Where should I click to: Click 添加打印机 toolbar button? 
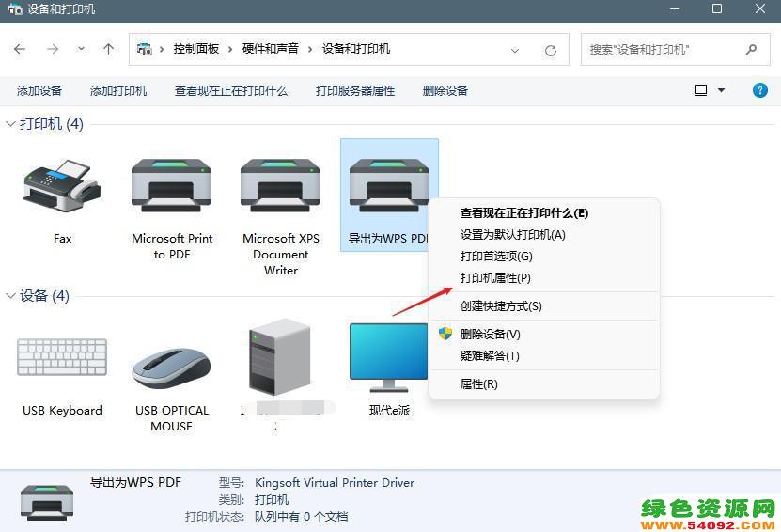[118, 90]
